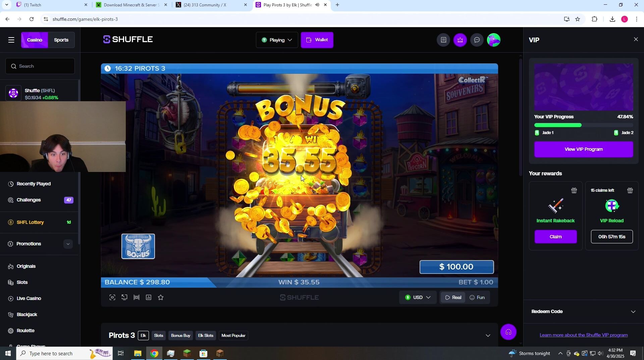The width and height of the screenshot is (644, 360).
Task: Click the Bonus bull button in game
Action: click(138, 246)
